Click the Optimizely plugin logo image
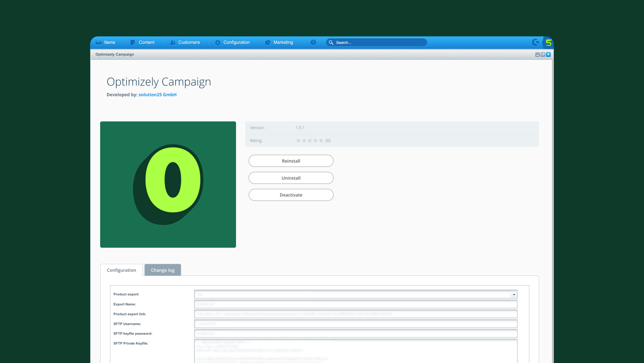 pyautogui.click(x=168, y=185)
